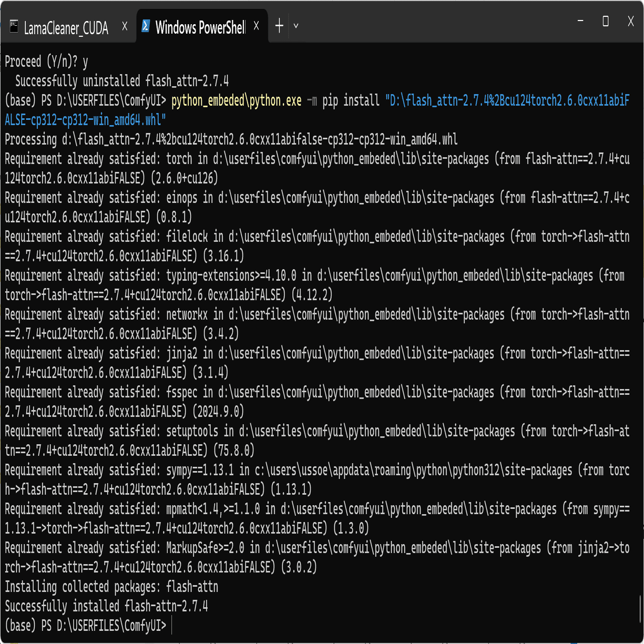The image size is (644, 644).
Task: Click the bottom ComfyUI prompt line cursor
Action: click(171, 626)
